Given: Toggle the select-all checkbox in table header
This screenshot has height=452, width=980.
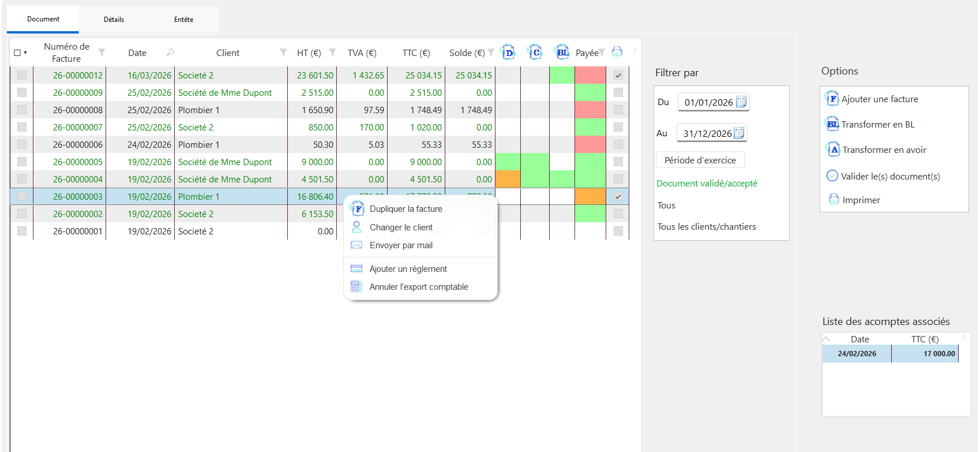Looking at the screenshot, I should click(17, 53).
